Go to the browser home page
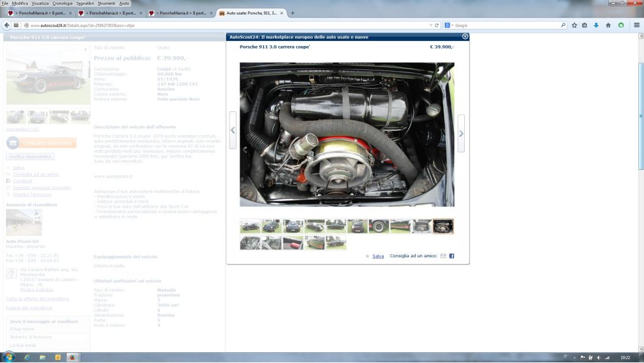Screen dimensions: 644x363 click(608, 25)
